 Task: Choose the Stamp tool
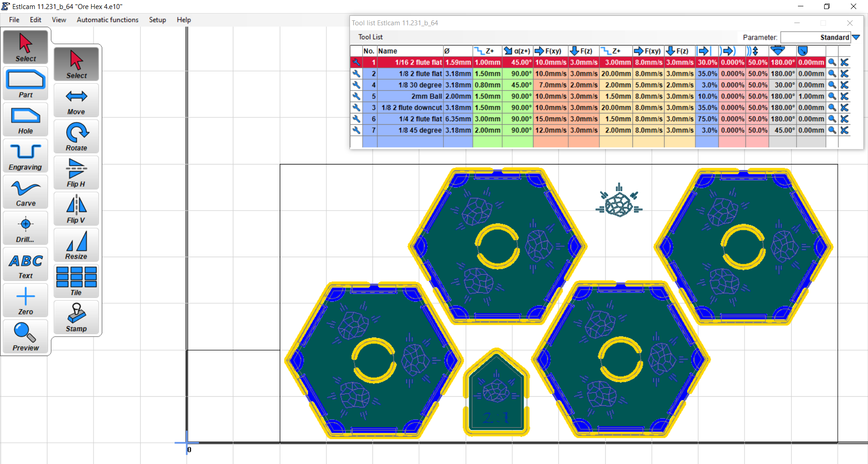click(76, 317)
